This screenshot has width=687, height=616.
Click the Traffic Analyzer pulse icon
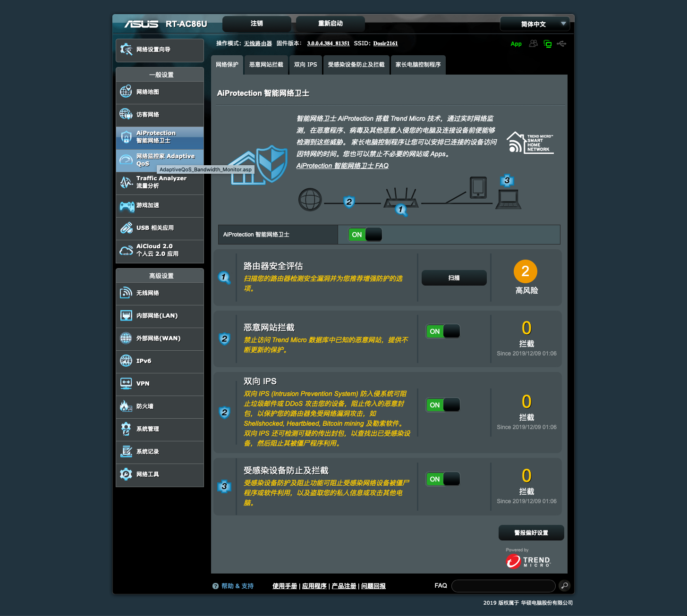(x=126, y=182)
